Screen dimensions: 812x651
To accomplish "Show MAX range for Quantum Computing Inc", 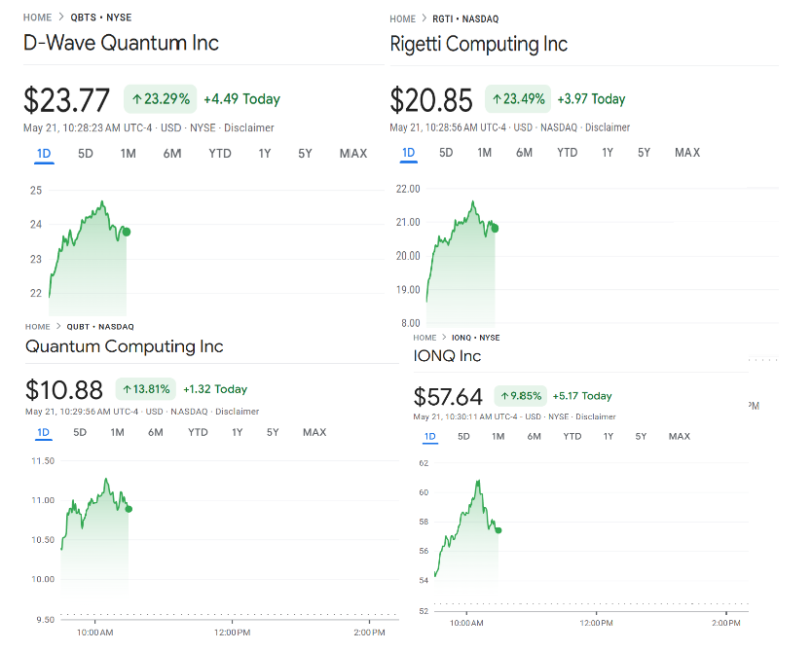I will (x=314, y=433).
